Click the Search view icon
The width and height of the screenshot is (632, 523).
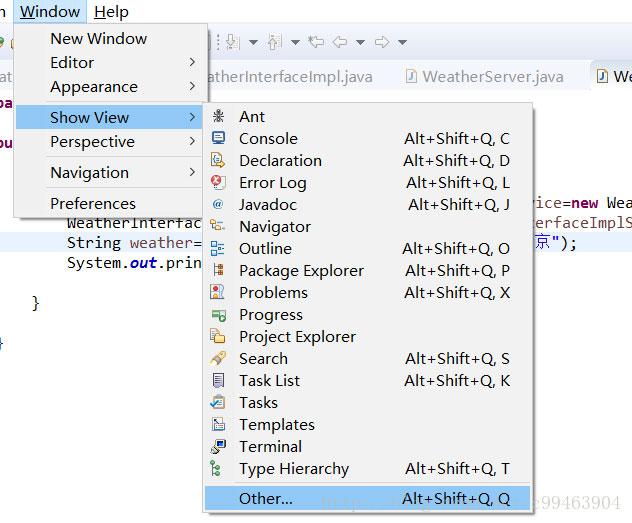218,359
